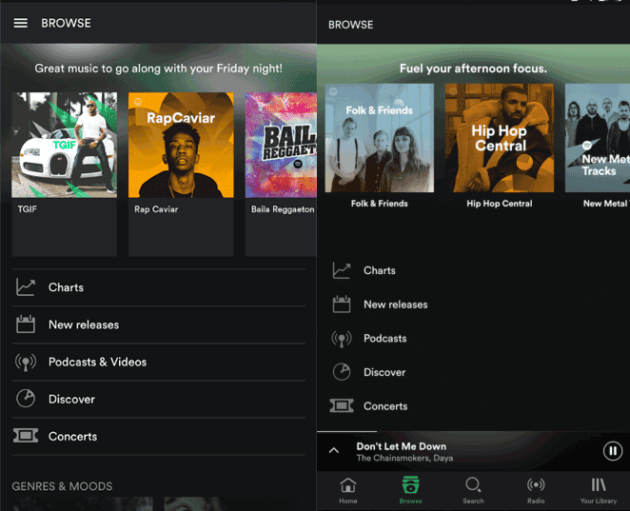Open the TGIF playlist cover

click(x=64, y=145)
